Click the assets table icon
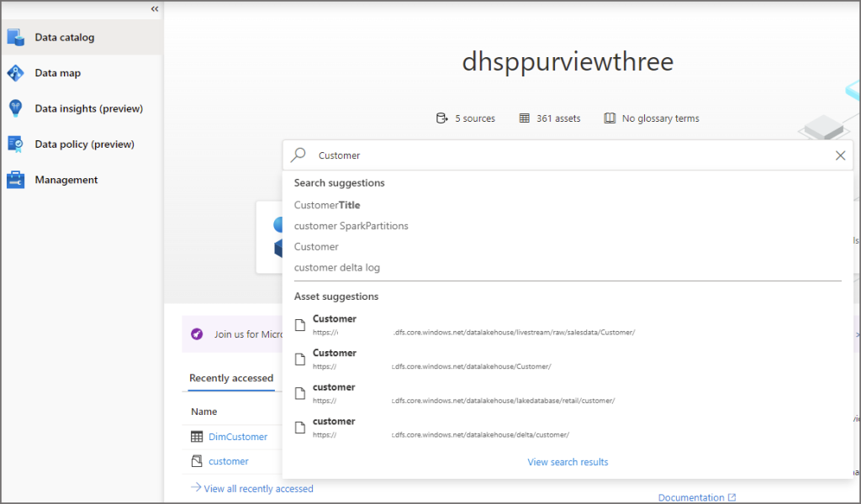The height and width of the screenshot is (504, 861). (x=525, y=118)
